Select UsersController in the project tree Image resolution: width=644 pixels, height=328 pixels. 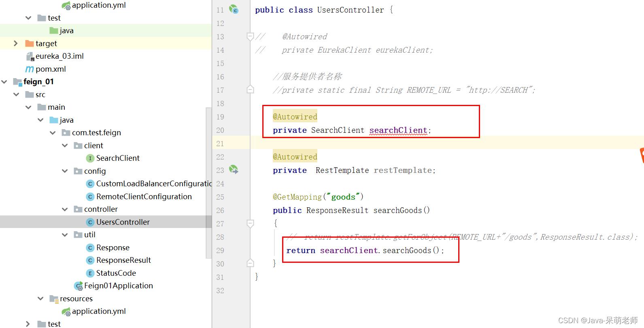(123, 222)
